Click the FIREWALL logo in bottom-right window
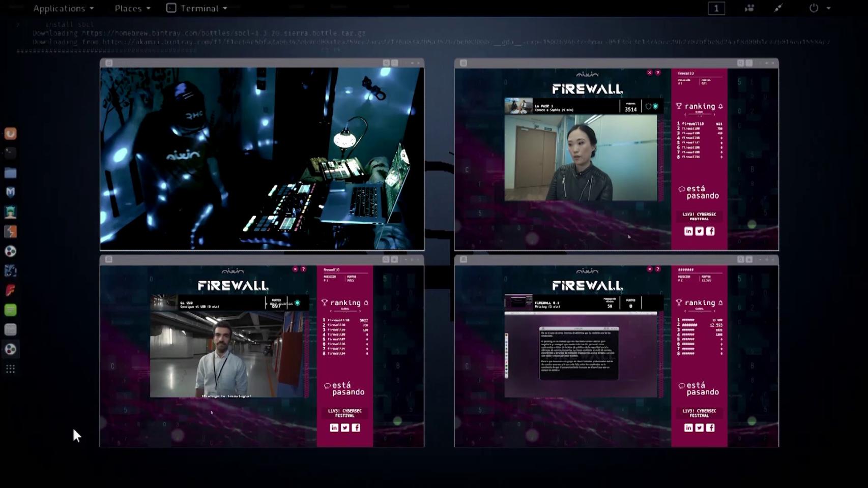This screenshot has width=868, height=488. tap(587, 286)
